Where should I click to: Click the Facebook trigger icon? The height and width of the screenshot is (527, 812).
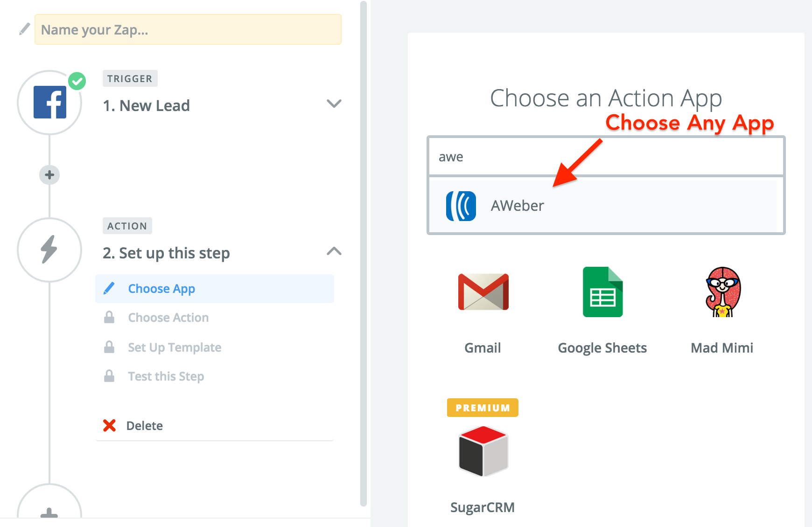pyautogui.click(x=49, y=103)
